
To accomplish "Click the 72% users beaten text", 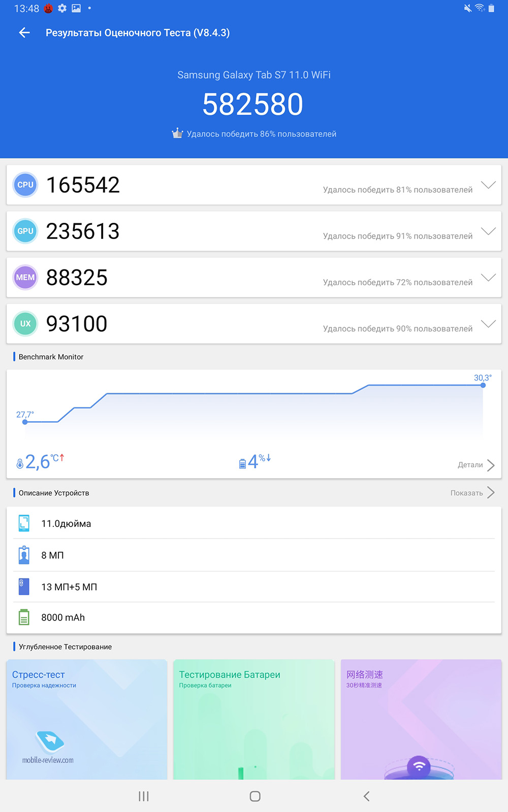I will tap(398, 282).
